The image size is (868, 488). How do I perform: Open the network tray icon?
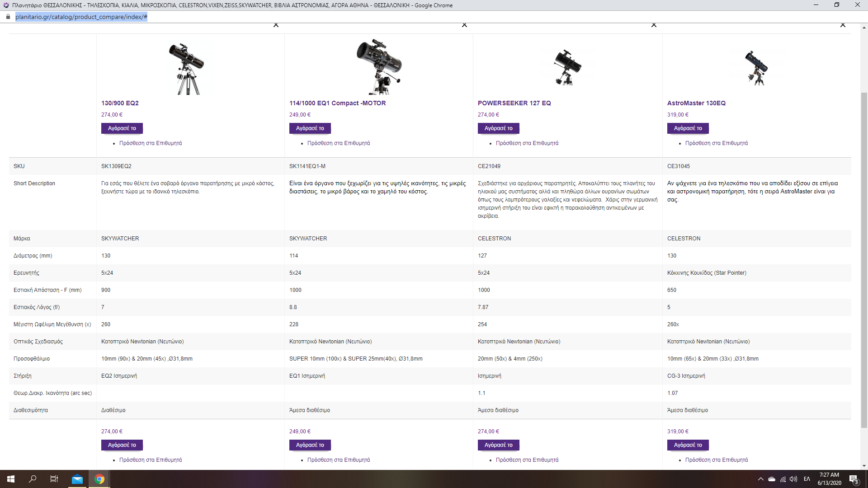coord(783,479)
